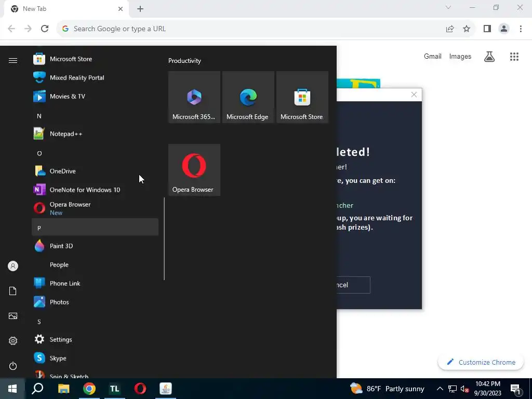Click the Microsoft 365 tile
Screen dimensions: 532x399
pyautogui.click(x=194, y=97)
